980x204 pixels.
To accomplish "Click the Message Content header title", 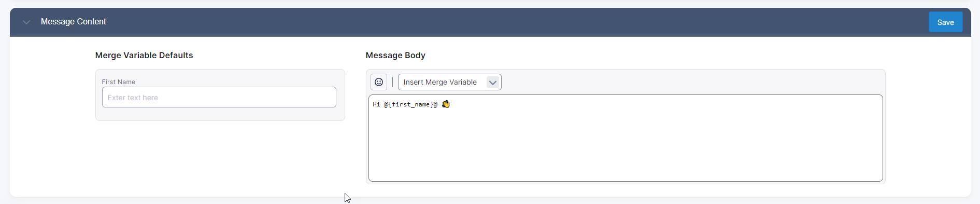I will click(x=73, y=22).
